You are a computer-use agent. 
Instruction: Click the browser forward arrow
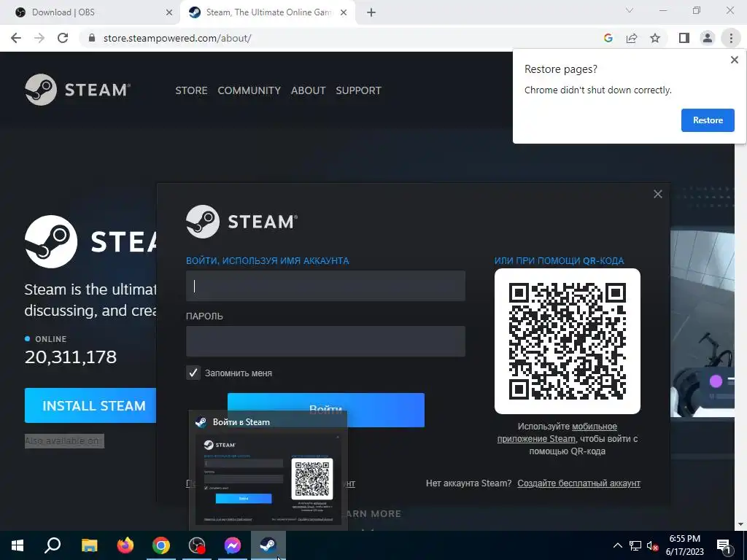39,38
